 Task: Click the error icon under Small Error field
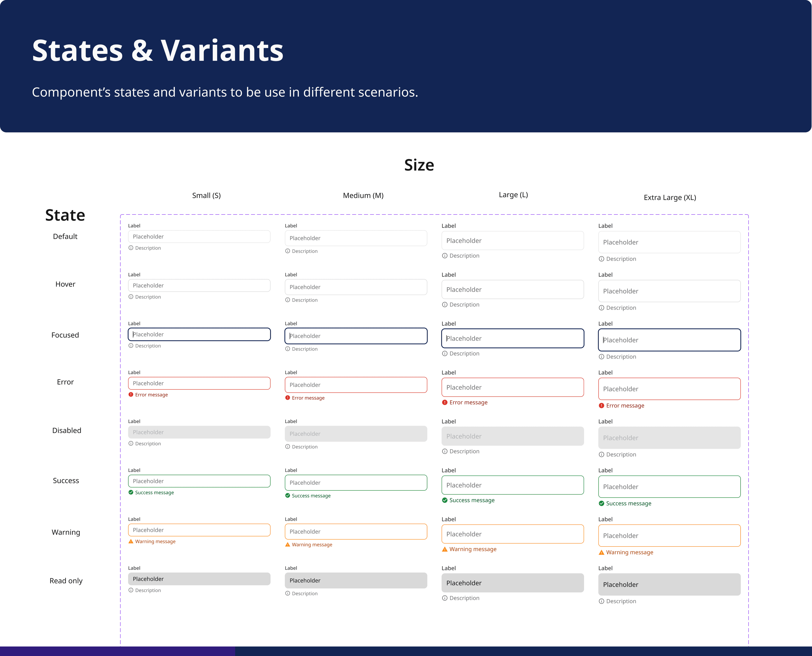coord(131,395)
